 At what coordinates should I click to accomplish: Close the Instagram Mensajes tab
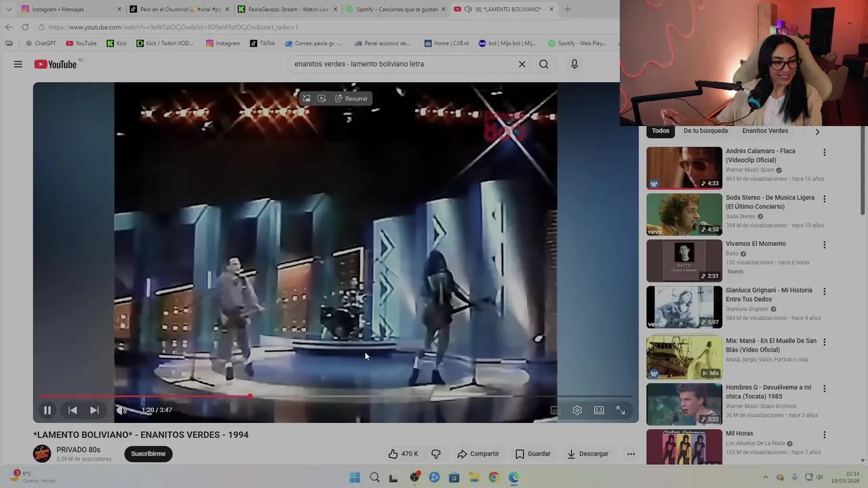(x=119, y=9)
